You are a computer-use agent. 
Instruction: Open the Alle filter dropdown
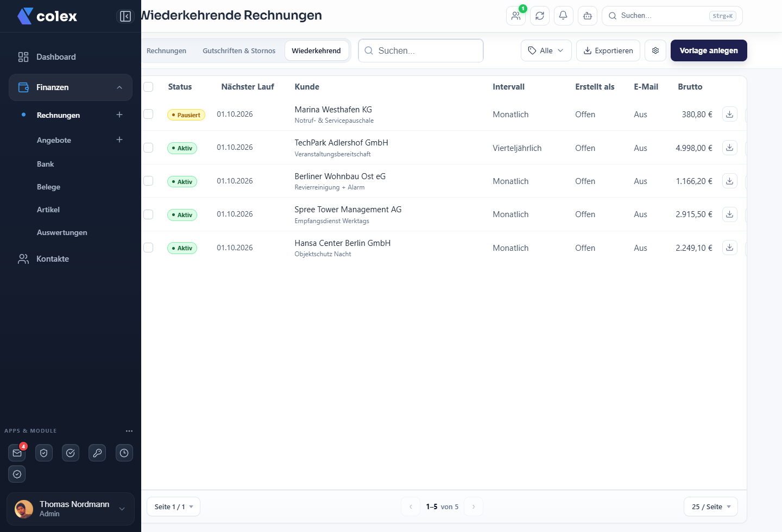click(546, 50)
